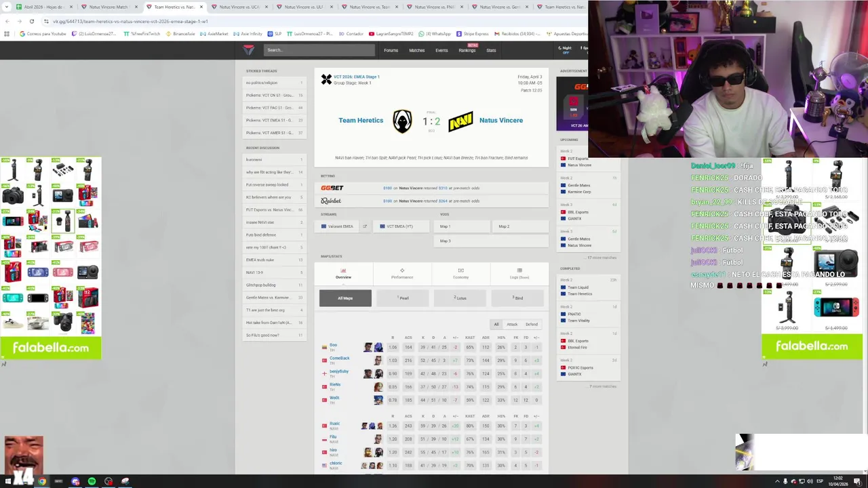Open the WhatsApp bookmark
Viewport: 868px width, 488px height.
[435, 34]
